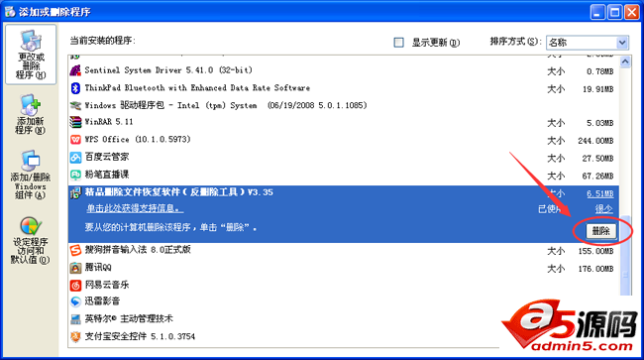Click the 精品删除文件恢复软件 program icon

click(x=75, y=192)
